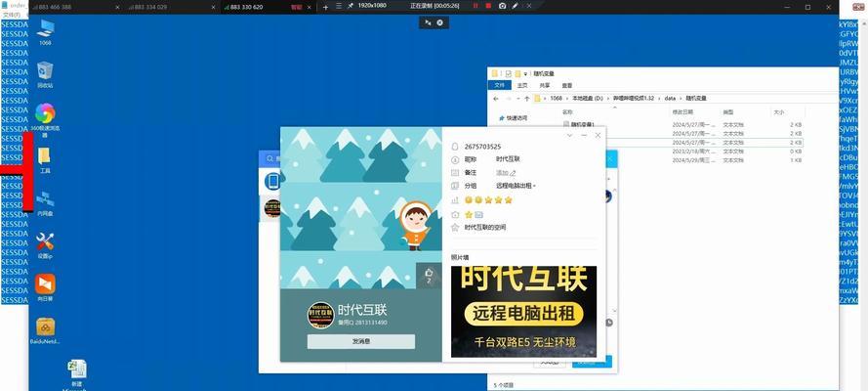Image resolution: width=868 pixels, height=391 pixels.
Task: Open the 1068 computer icon on desktop
Action: (45, 31)
